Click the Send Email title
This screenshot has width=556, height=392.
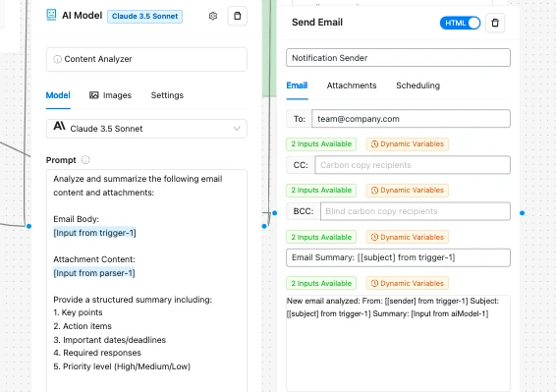[317, 23]
